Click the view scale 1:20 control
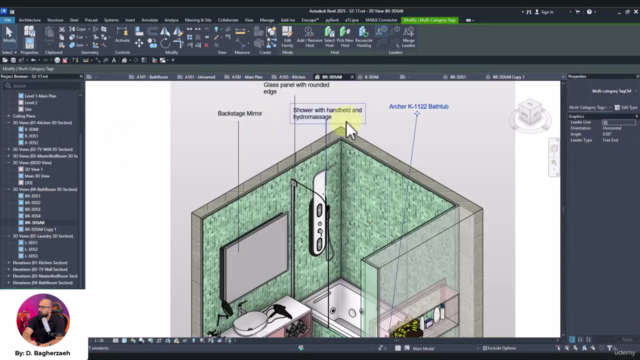This screenshot has height=360, width=640. tap(99, 340)
